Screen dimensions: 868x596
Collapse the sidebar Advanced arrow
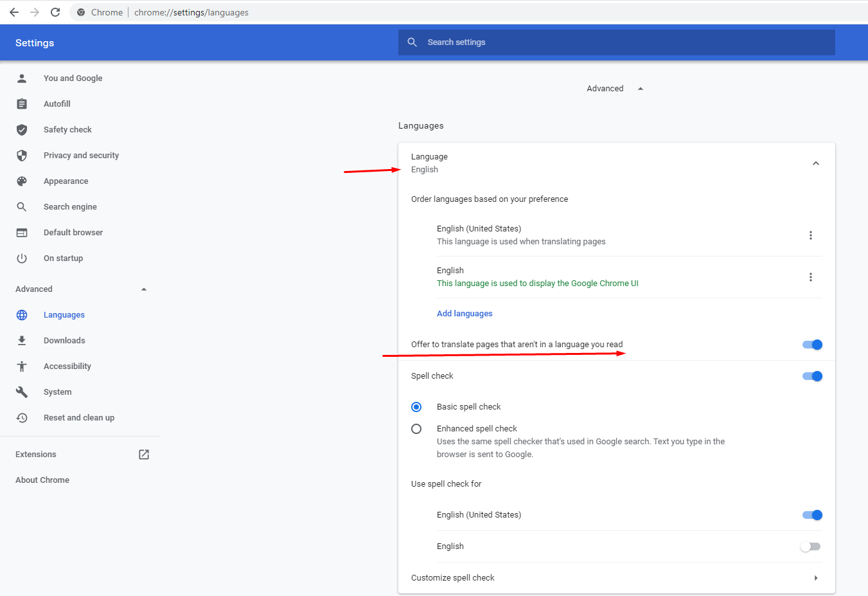pos(144,289)
